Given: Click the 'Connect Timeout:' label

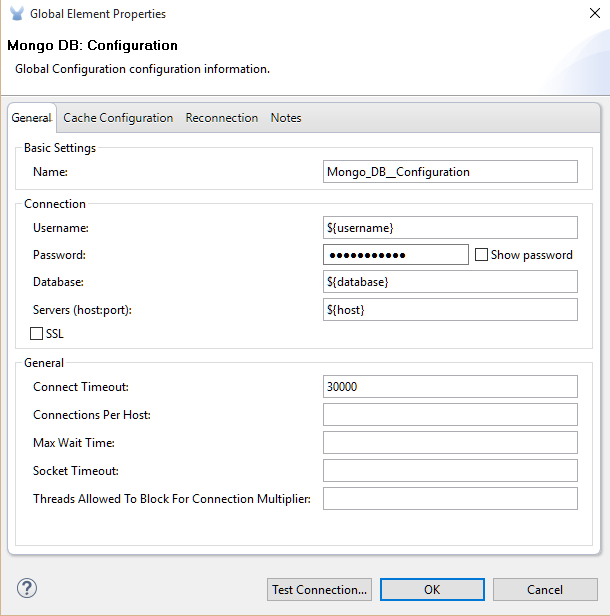Looking at the screenshot, I should [81, 387].
